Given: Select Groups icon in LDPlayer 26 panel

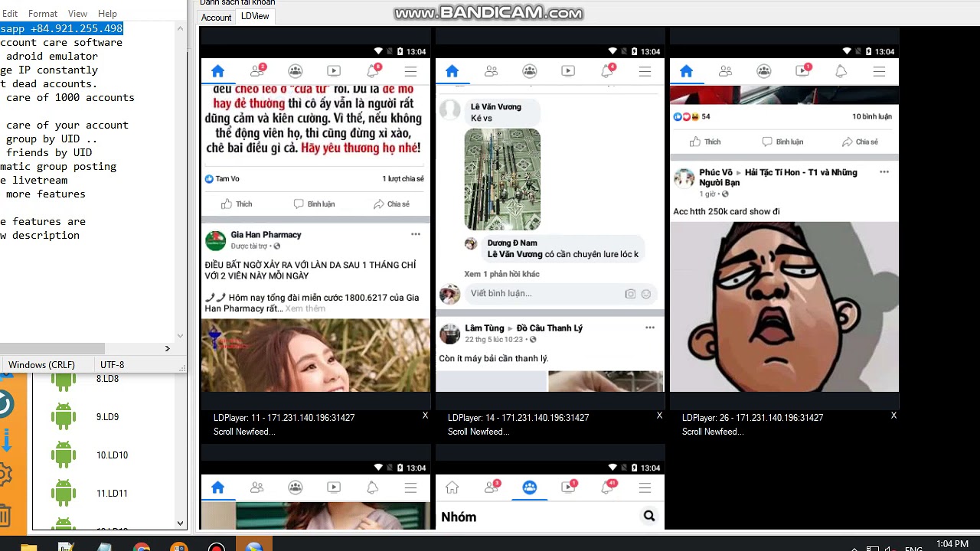Looking at the screenshot, I should point(764,71).
